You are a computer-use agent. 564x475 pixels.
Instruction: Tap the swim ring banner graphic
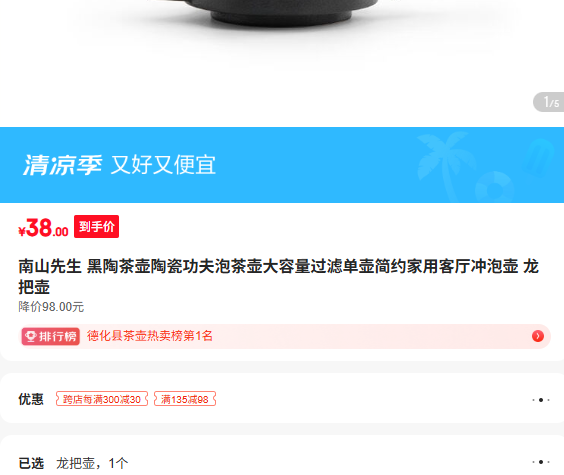pos(495,188)
